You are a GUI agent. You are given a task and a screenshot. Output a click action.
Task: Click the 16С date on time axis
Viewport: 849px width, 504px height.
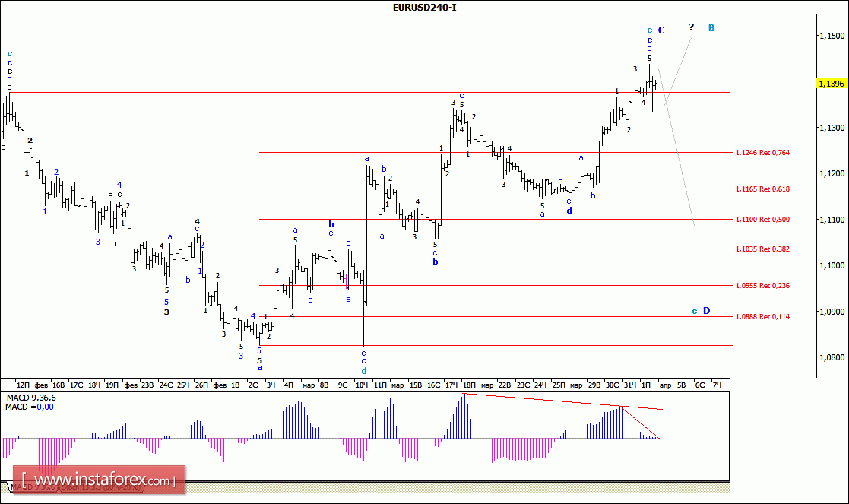click(x=433, y=385)
